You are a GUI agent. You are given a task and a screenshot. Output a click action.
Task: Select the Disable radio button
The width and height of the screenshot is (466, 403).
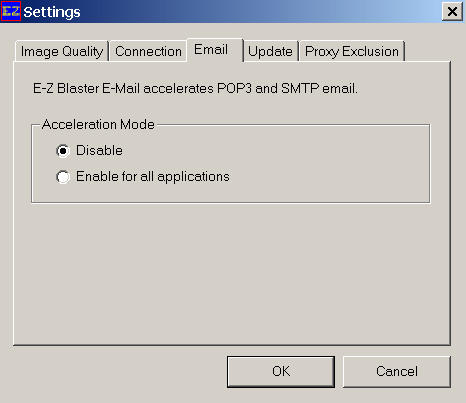[x=63, y=151]
